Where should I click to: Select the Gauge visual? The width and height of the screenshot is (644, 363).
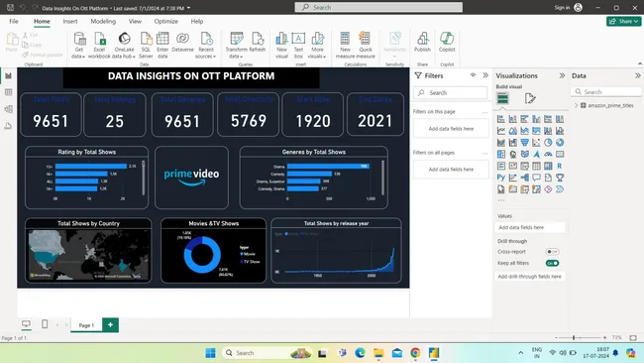tap(548, 154)
